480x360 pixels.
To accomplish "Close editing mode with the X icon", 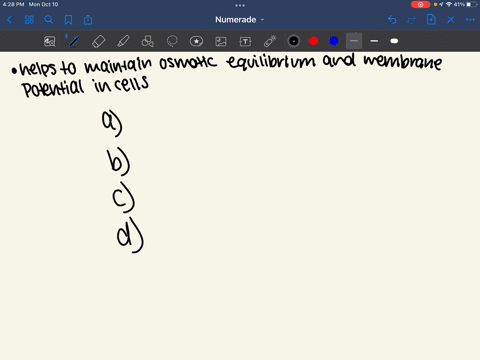I will [x=451, y=20].
